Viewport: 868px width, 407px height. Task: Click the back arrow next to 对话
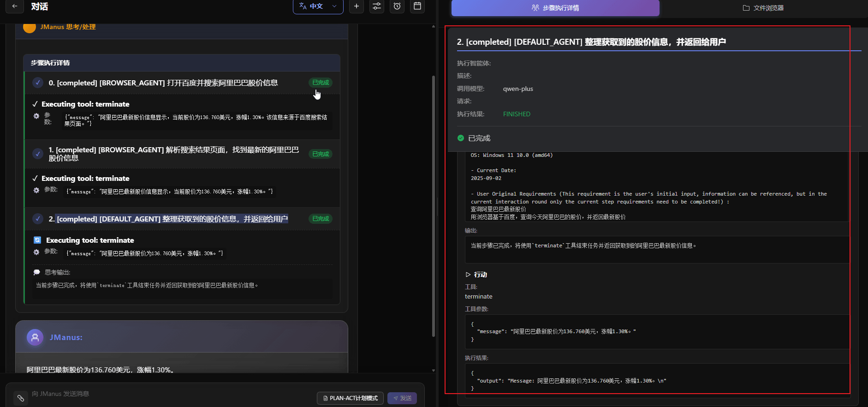tap(15, 6)
